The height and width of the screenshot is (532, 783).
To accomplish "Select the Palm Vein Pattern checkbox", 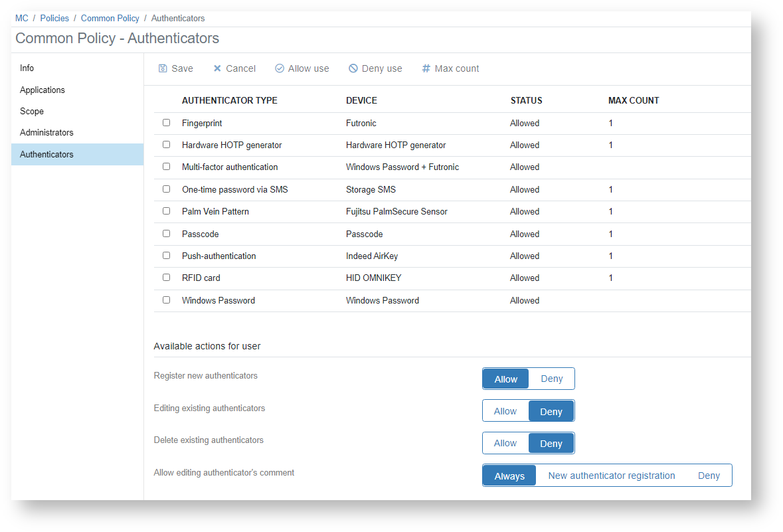I will click(x=167, y=211).
